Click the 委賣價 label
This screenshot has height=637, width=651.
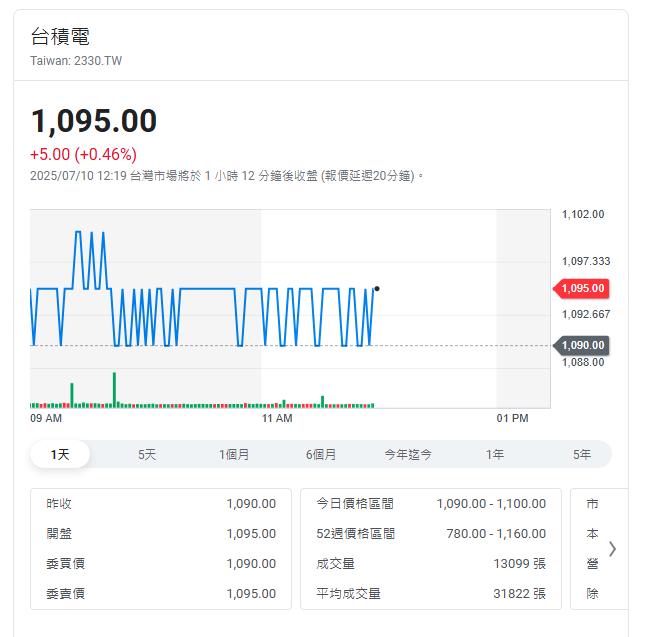click(66, 593)
